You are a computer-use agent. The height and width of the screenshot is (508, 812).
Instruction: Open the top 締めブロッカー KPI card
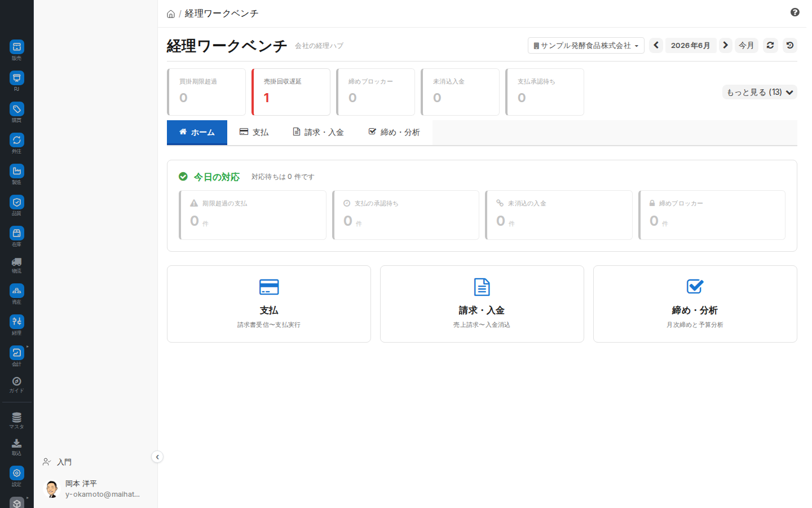click(x=376, y=92)
